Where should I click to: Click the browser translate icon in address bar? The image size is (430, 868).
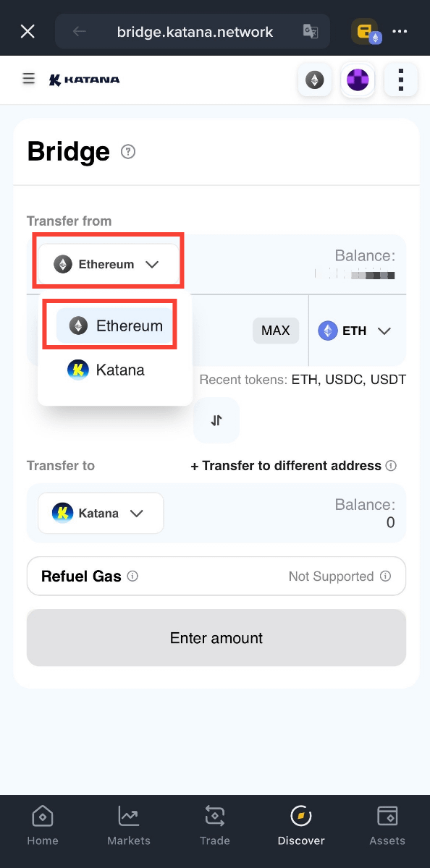[x=311, y=31]
